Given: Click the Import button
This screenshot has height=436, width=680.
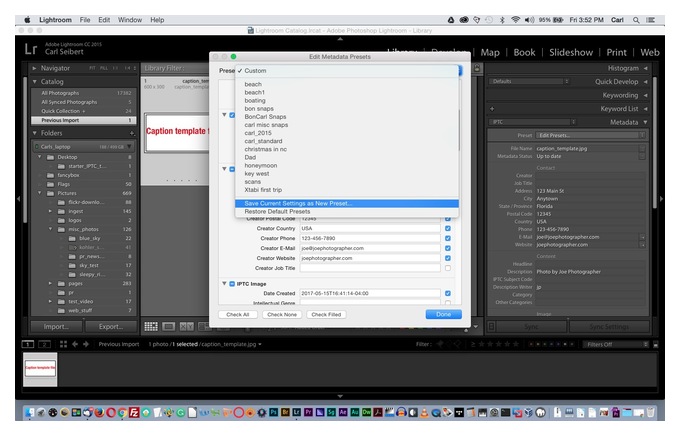Looking at the screenshot, I should point(56,327).
